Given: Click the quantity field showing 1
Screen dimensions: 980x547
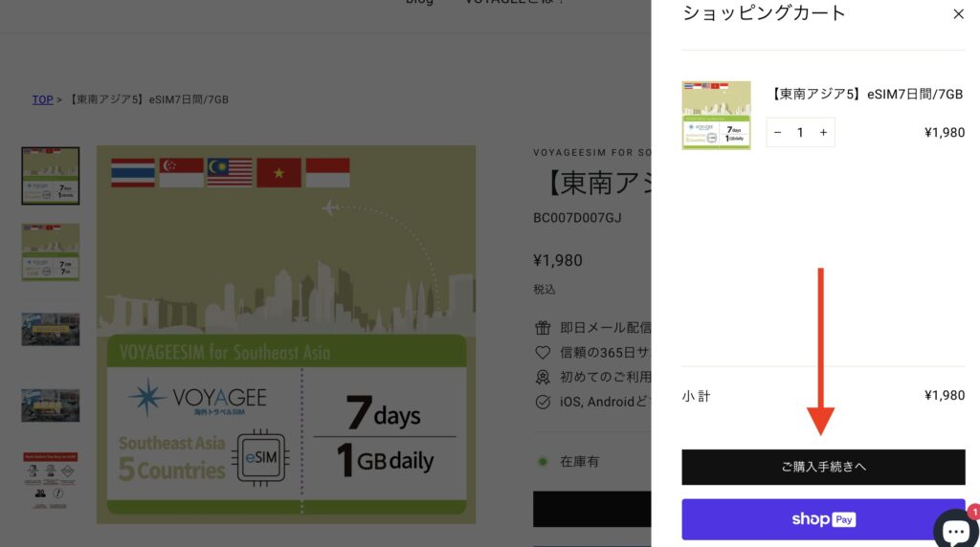Looking at the screenshot, I should coord(800,132).
